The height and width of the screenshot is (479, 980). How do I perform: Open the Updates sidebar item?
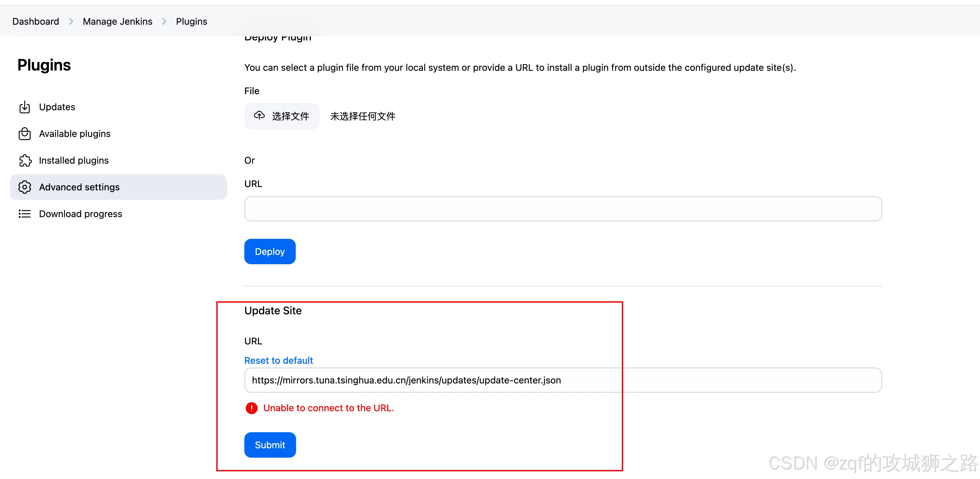pos(57,107)
